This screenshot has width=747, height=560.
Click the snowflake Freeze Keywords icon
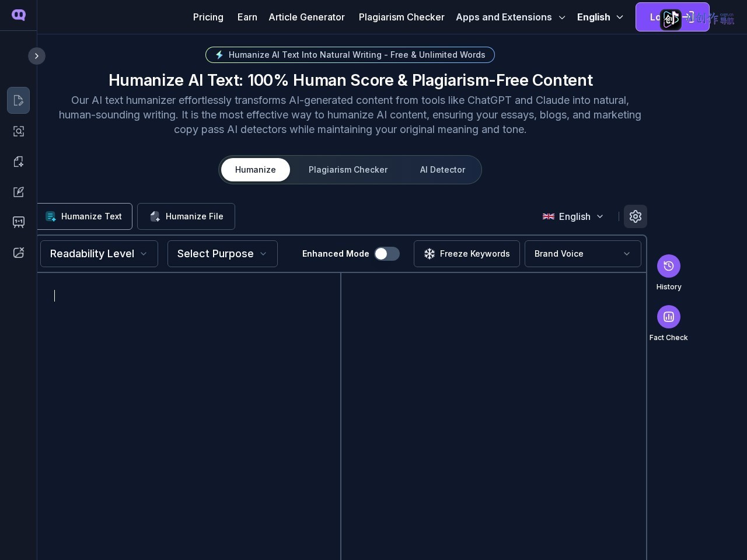[430, 254]
